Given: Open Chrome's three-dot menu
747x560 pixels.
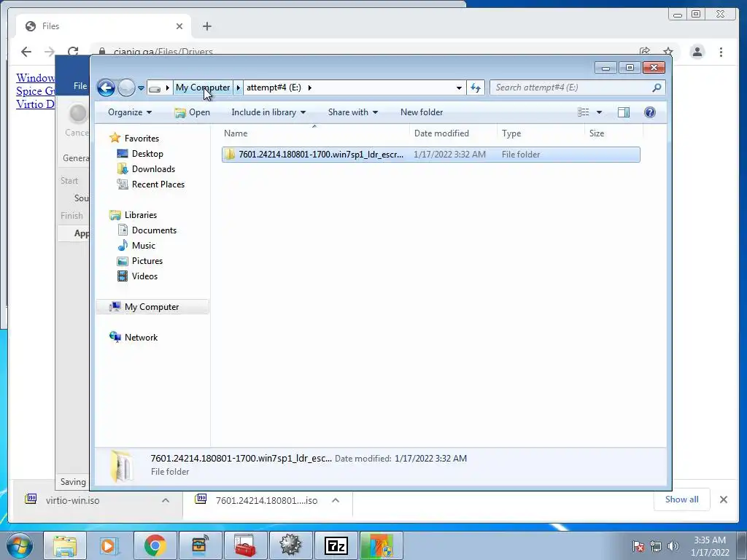Looking at the screenshot, I should (x=721, y=52).
